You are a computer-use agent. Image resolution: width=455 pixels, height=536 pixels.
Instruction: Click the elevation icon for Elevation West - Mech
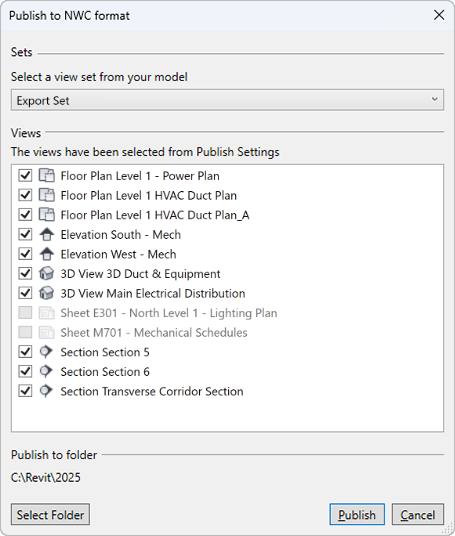[46, 254]
